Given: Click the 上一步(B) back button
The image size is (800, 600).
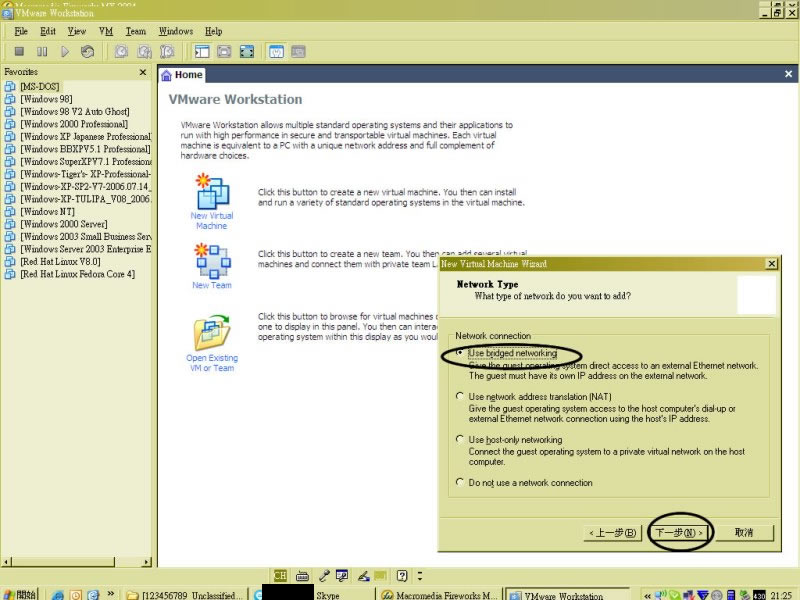Looking at the screenshot, I should coord(612,533).
